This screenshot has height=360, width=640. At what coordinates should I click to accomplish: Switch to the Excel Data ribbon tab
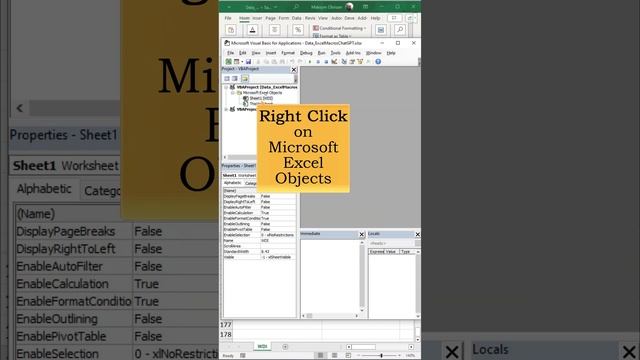pyautogui.click(x=297, y=18)
